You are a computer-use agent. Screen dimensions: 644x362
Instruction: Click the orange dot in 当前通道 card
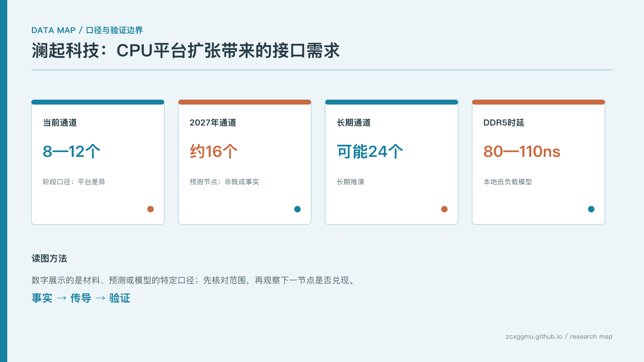point(151,209)
